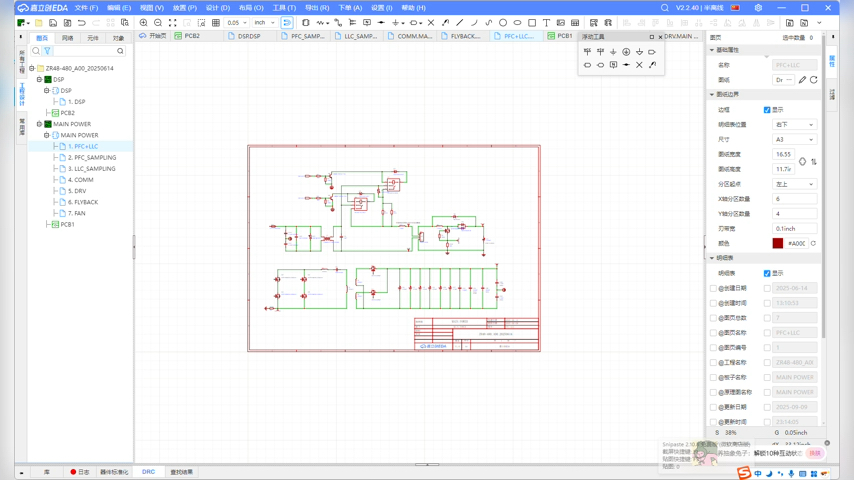
Task: Open the zone origin dropdown
Action: 794,184
